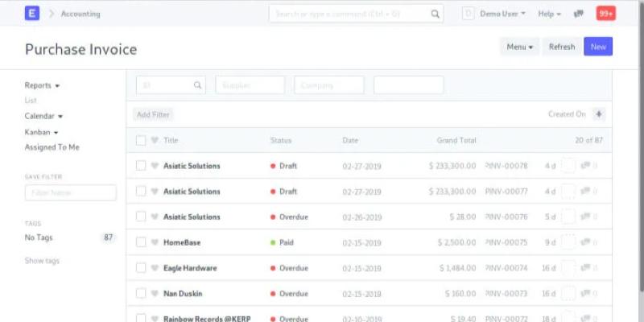Click the Filter Name input field
The image size is (644, 322).
tap(71, 193)
